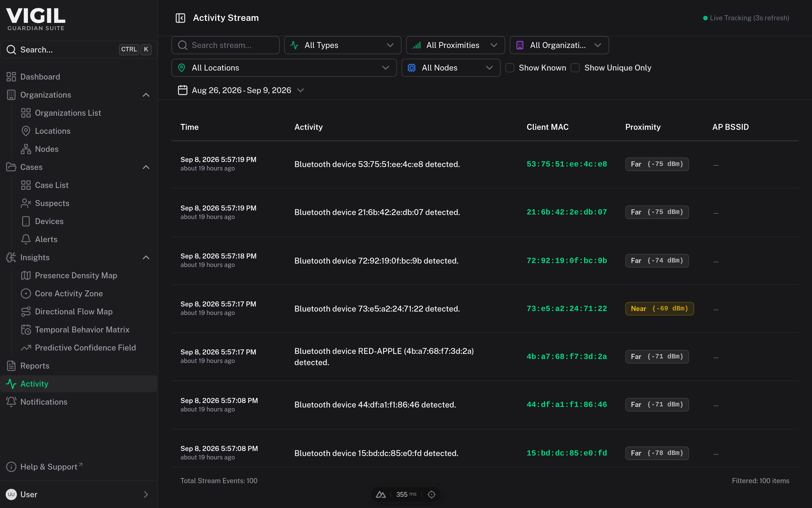
Task: Click the Search stream input field
Action: 225,45
